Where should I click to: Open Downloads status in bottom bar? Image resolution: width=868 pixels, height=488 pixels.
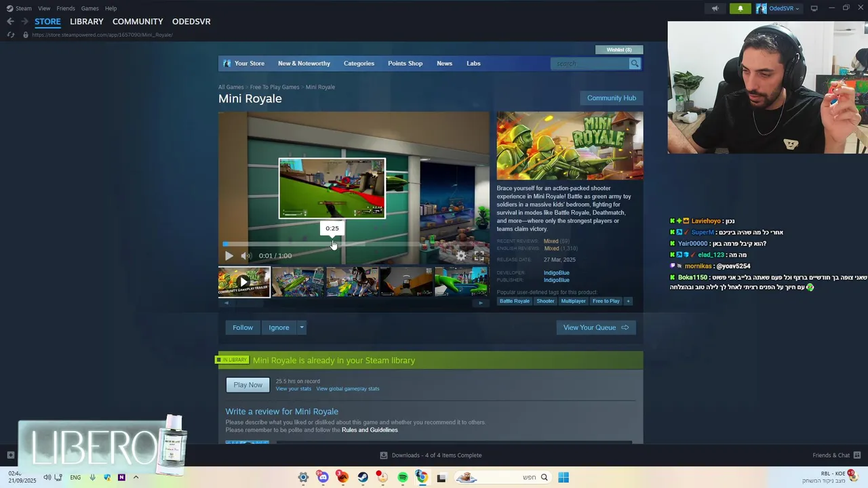pos(431,455)
